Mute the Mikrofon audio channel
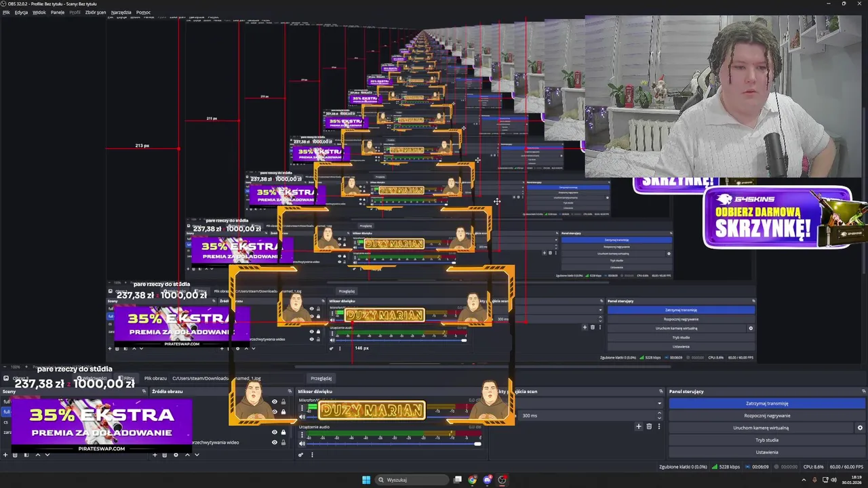Viewport: 868px width, 488px height. click(302, 417)
